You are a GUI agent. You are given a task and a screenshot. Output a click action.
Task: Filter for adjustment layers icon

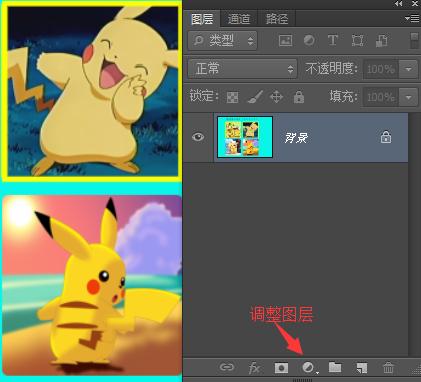tap(309, 40)
